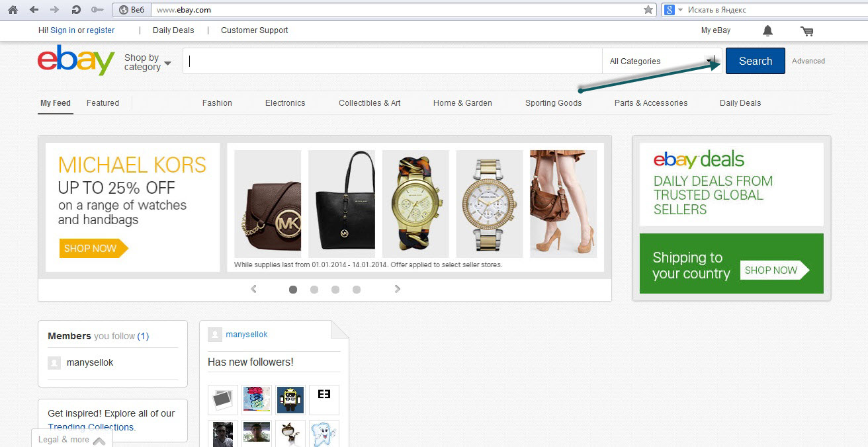
Task: Open Daily Deals link in top header
Action: [x=173, y=30]
